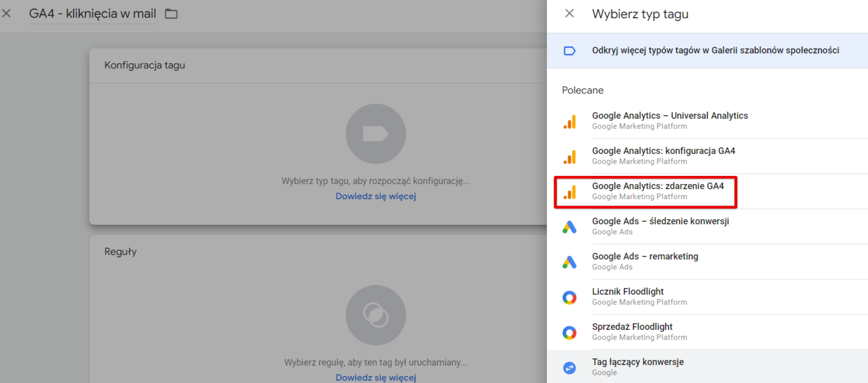Click the trigger (Reguły) placeholder icon
This screenshot has width=868, height=383.
[376, 315]
